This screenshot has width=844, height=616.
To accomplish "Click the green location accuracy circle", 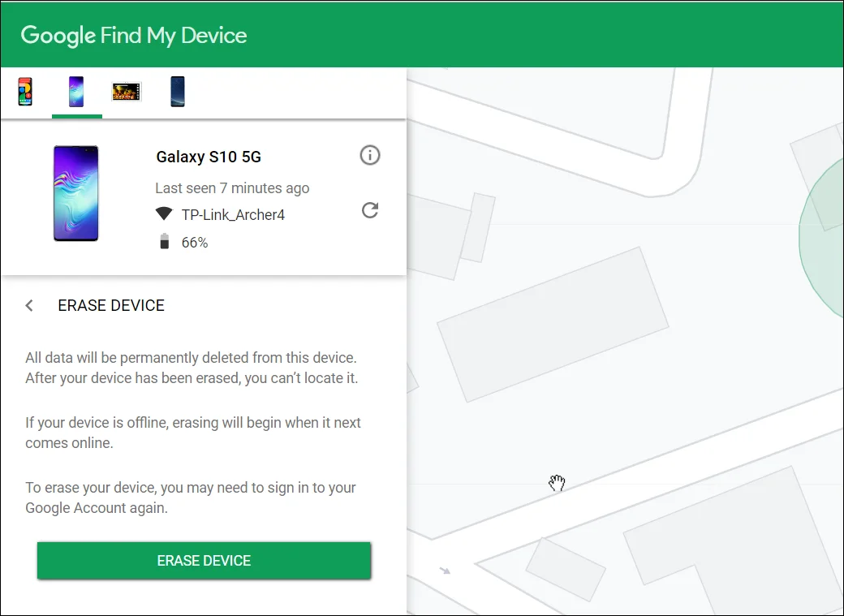I will pos(824,235).
